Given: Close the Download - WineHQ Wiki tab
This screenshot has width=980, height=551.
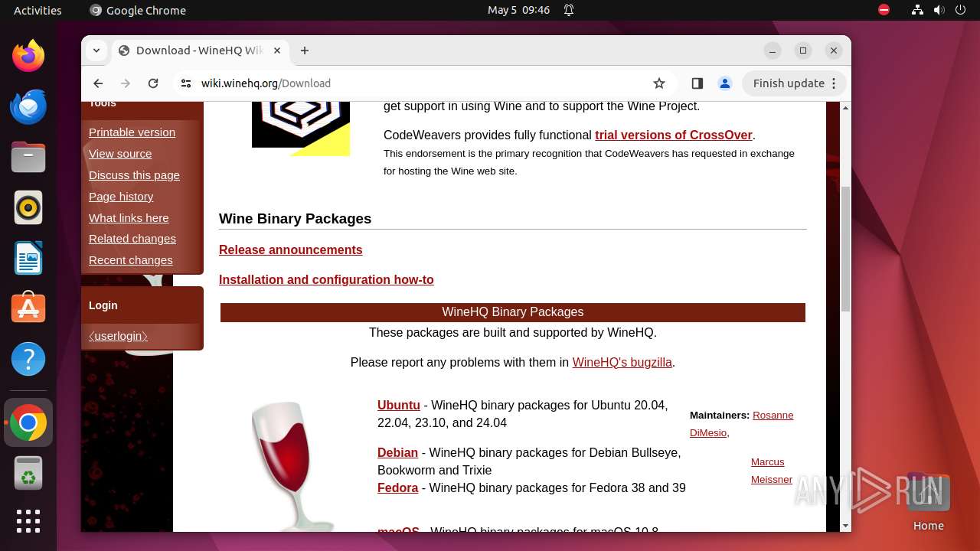Looking at the screenshot, I should (x=277, y=51).
